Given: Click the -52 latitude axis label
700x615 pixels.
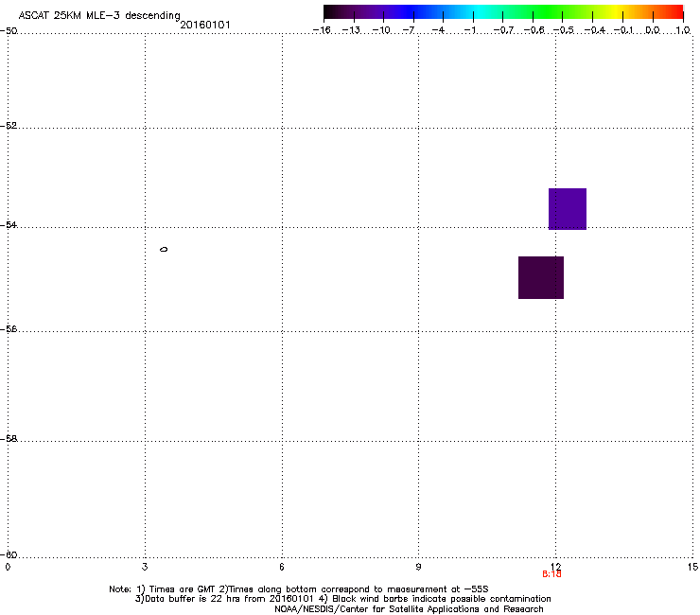Looking at the screenshot, I should [9, 126].
